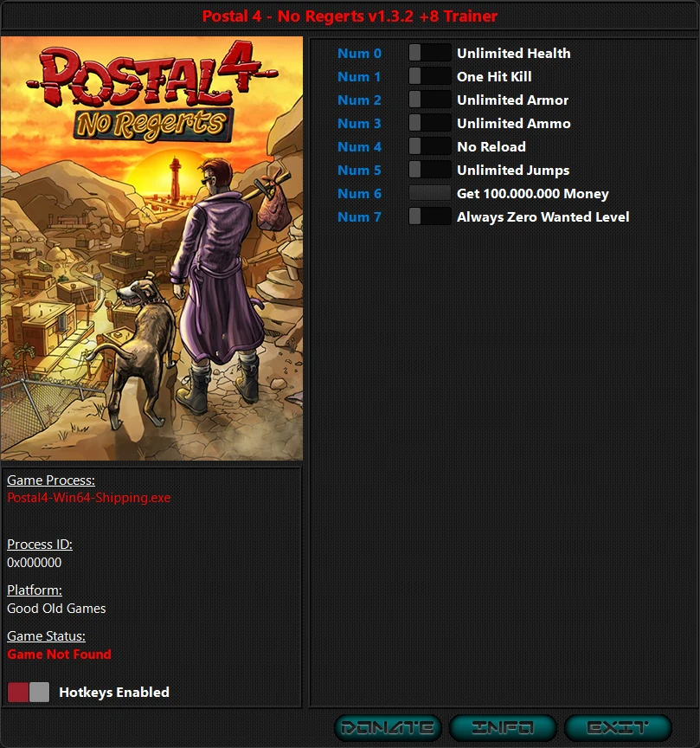Open the Info panel
The image size is (700, 748).
(x=503, y=727)
